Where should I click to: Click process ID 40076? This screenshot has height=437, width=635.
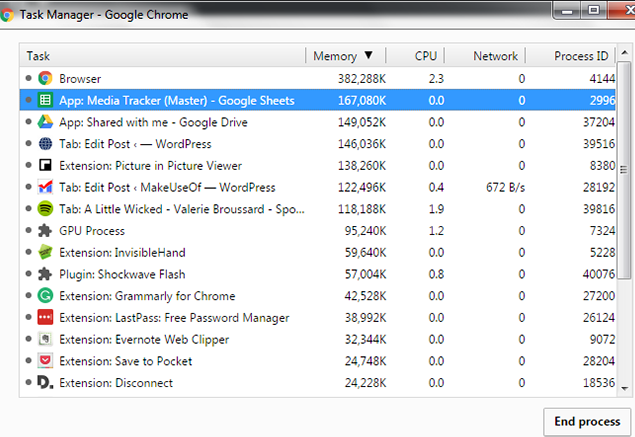[599, 274]
